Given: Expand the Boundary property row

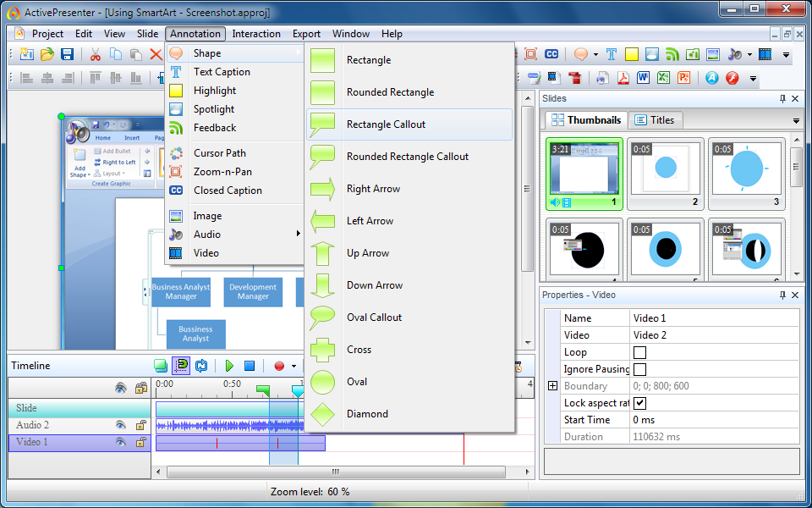Looking at the screenshot, I should [552, 386].
